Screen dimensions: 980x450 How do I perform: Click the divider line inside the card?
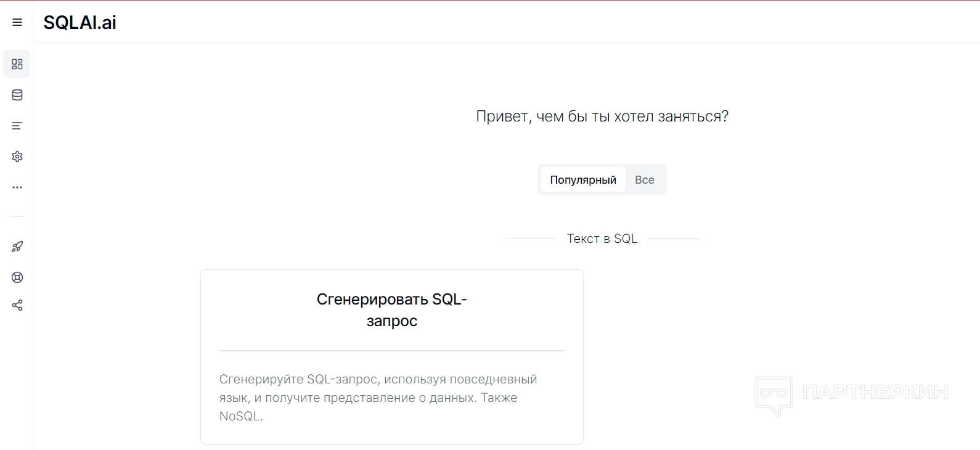[x=392, y=351]
